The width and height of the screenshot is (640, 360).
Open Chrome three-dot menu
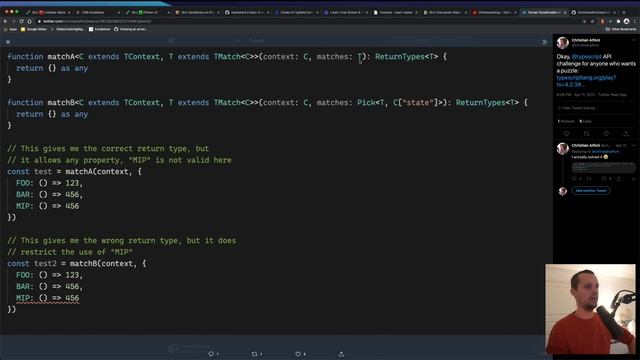pyautogui.click(x=635, y=21)
